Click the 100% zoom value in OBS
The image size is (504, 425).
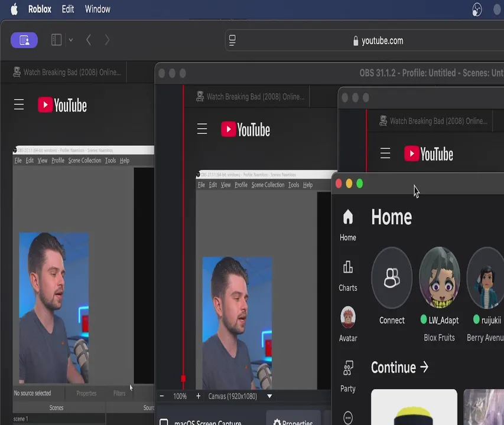180,396
